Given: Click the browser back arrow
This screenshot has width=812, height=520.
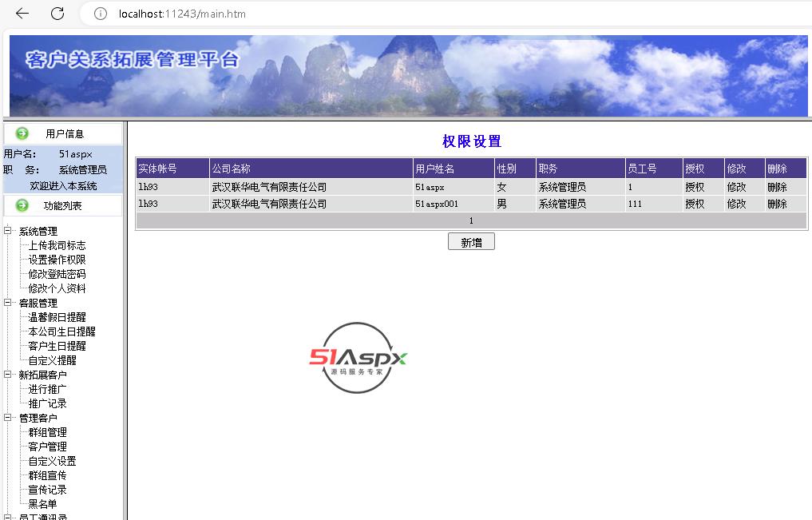Looking at the screenshot, I should [22, 14].
